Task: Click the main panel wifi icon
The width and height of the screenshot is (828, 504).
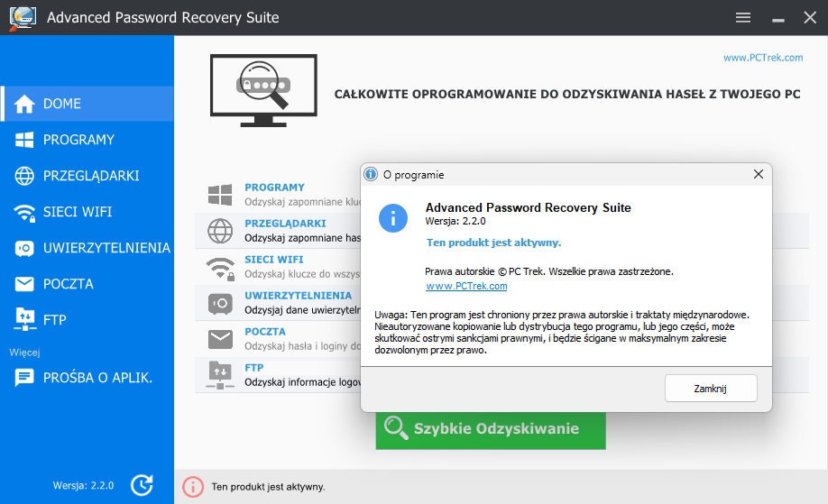Action: coord(220,269)
